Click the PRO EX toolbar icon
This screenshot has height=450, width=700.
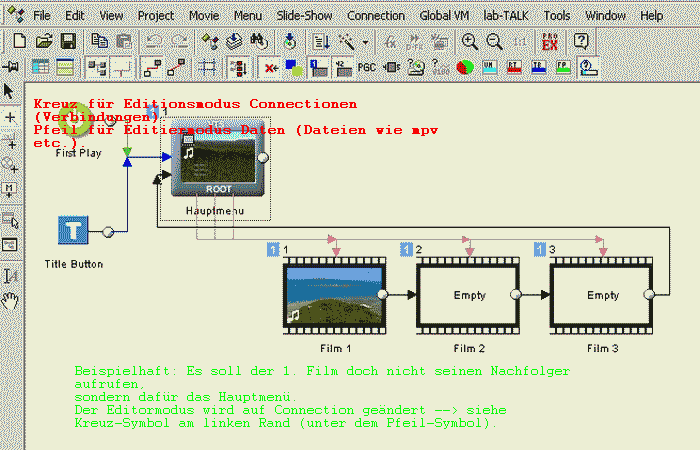click(x=549, y=41)
